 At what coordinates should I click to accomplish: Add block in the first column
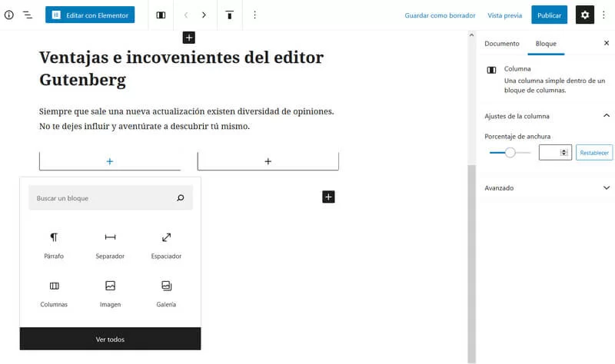tap(110, 161)
